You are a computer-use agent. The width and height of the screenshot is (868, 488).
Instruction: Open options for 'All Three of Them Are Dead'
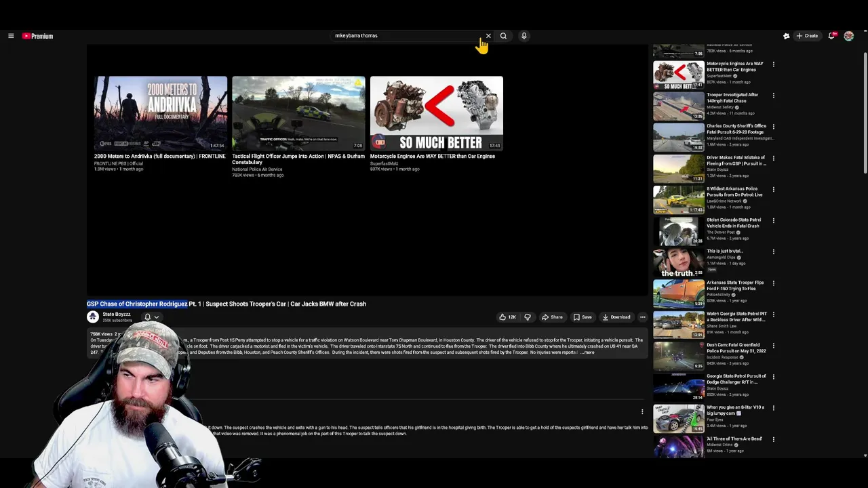tap(773, 439)
